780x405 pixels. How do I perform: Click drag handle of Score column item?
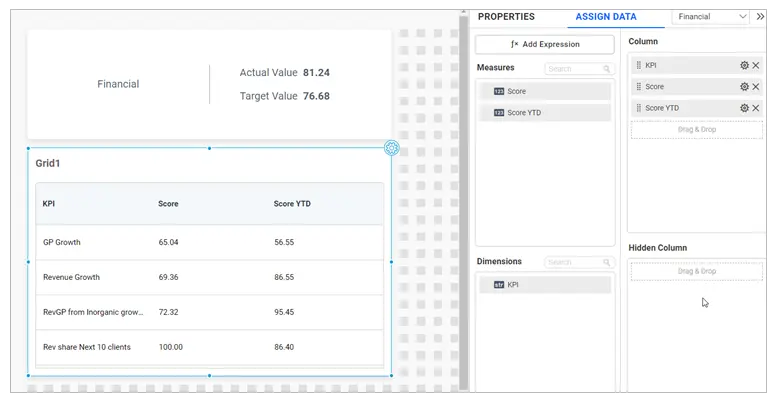639,87
